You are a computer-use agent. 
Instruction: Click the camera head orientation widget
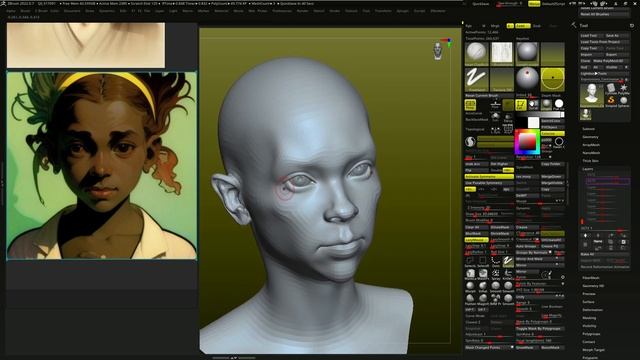pyautogui.click(x=438, y=51)
